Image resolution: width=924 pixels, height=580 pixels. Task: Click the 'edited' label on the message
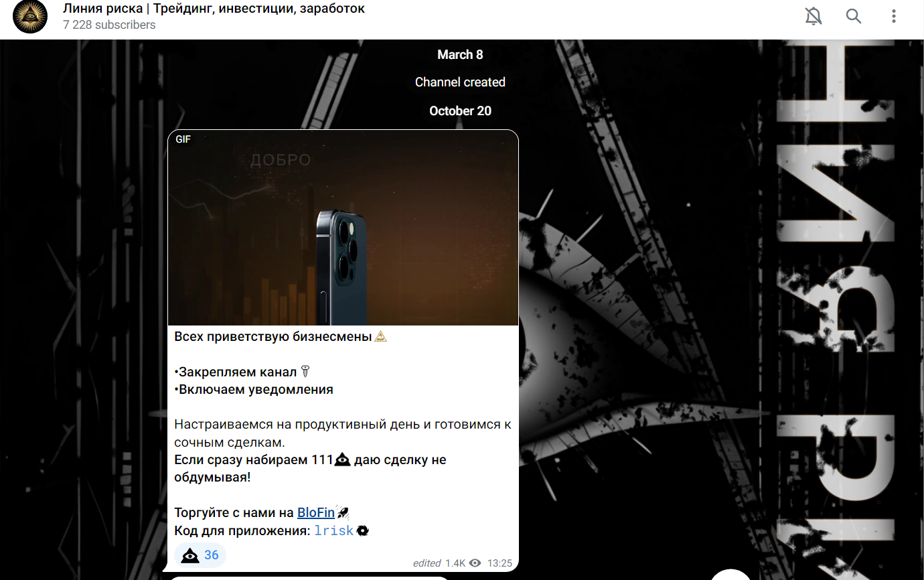[x=427, y=563]
